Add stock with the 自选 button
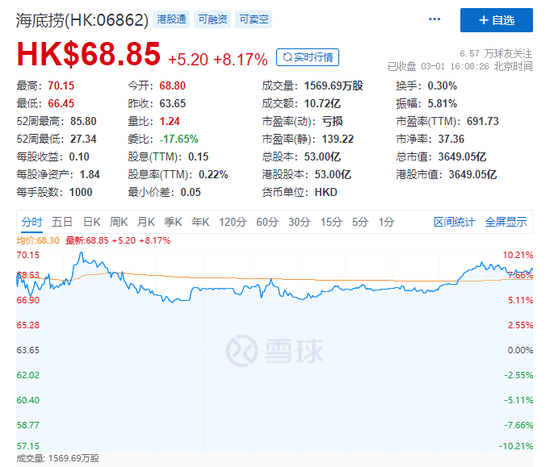The image size is (550, 467). pos(496,20)
